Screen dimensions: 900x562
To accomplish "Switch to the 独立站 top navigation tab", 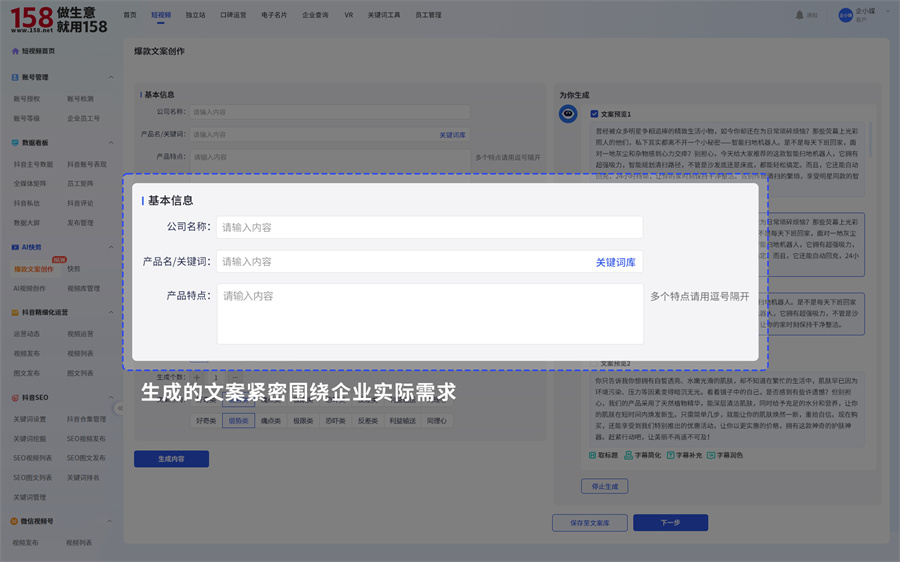I will [195, 16].
